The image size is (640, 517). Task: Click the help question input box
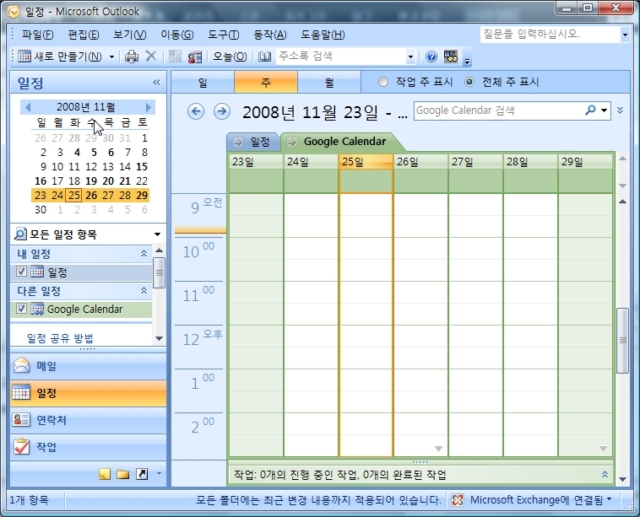[x=550, y=34]
